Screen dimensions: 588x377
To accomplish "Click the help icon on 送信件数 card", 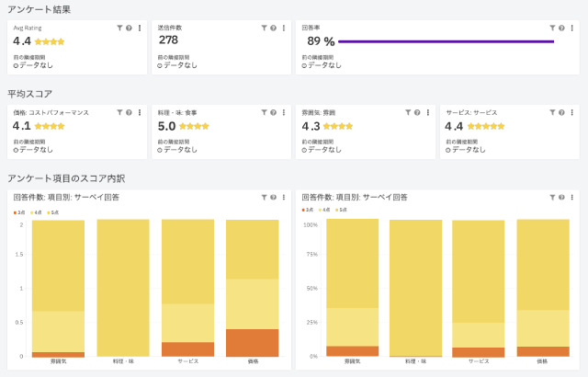I will [x=272, y=29].
